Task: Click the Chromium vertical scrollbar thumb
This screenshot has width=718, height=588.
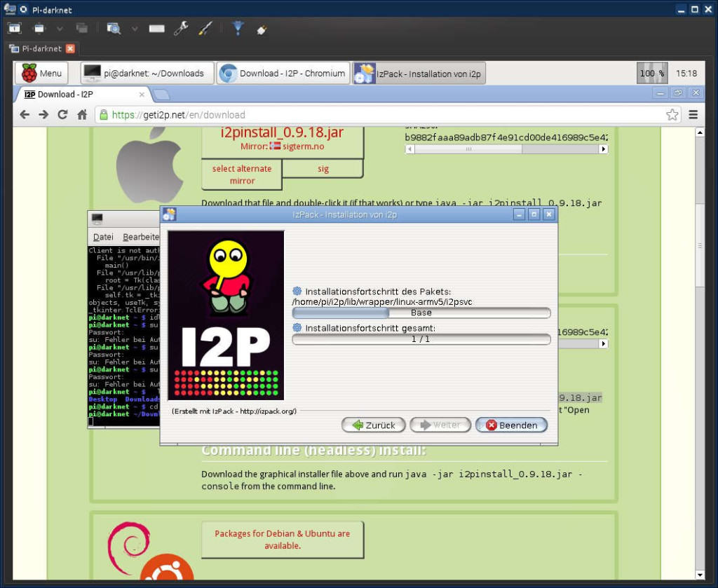Action: (x=700, y=245)
